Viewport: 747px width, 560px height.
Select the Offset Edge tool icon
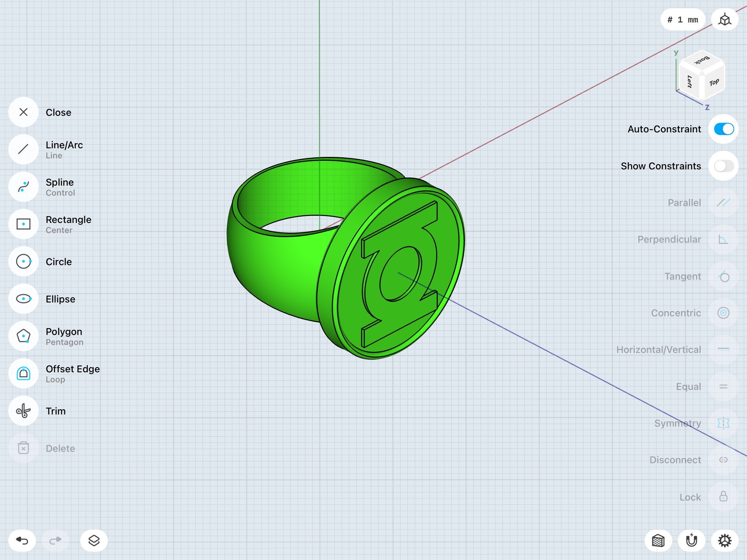pos(24,373)
